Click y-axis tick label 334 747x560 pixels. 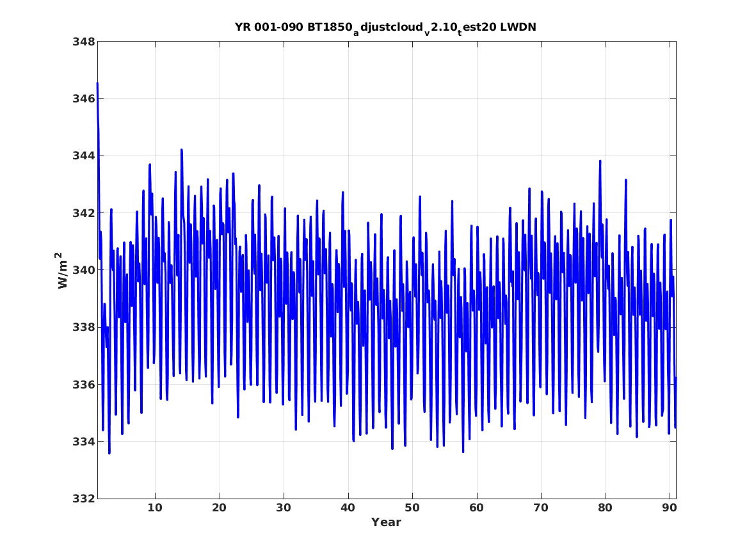click(84, 442)
